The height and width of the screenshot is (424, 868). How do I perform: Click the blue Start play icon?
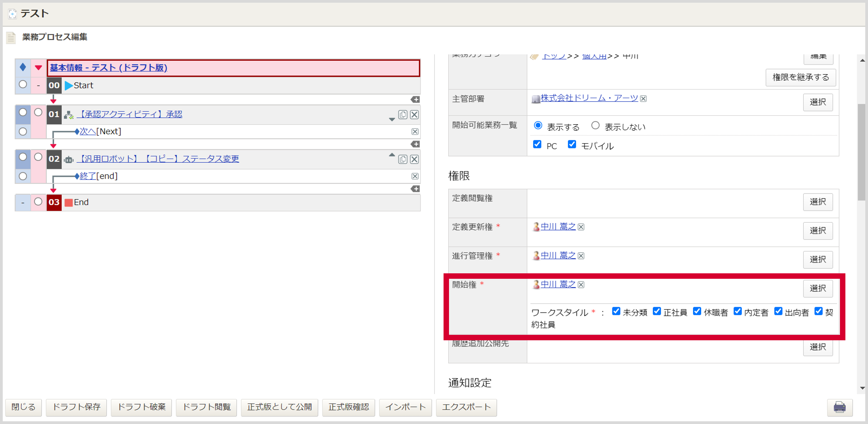pos(69,86)
